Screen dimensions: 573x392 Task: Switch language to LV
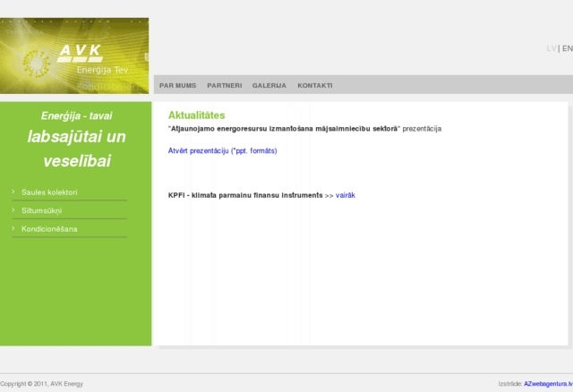point(552,48)
